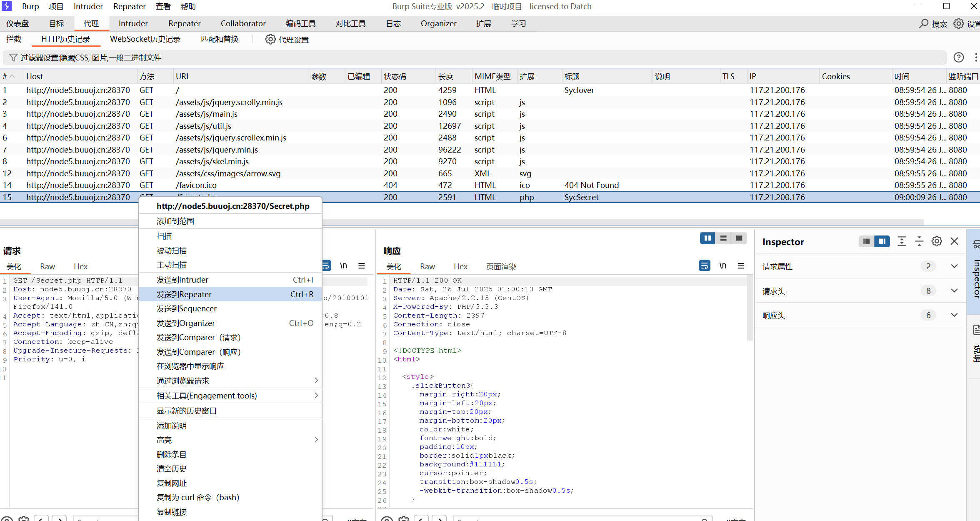980x521 pixels.
Task: Open response panel hamburger menu
Action: (741, 266)
